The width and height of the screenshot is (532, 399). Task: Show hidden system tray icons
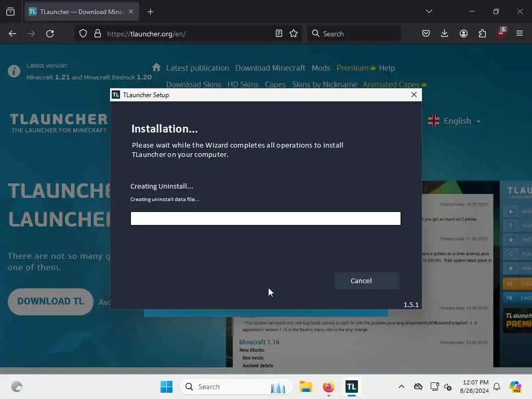coord(402,387)
